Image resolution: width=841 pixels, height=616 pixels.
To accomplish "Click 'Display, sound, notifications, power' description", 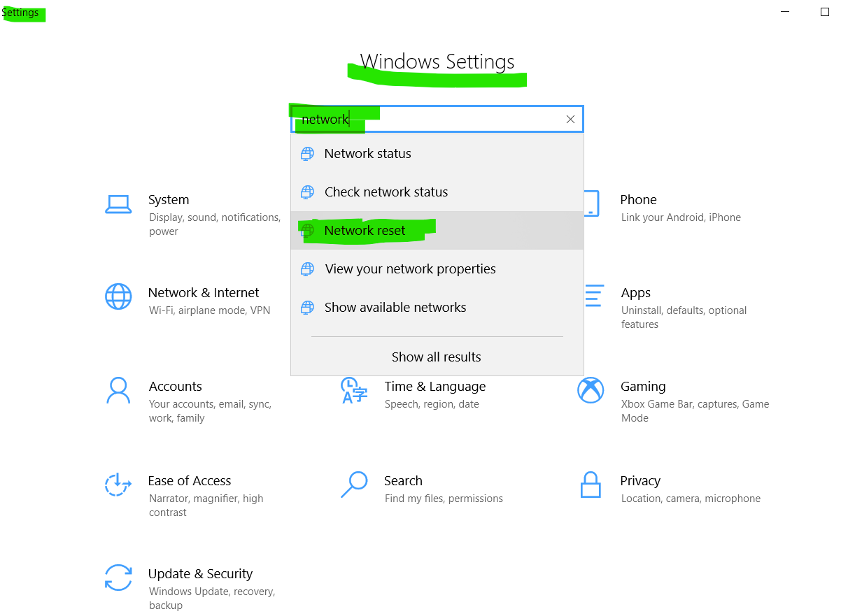I will (x=215, y=224).
